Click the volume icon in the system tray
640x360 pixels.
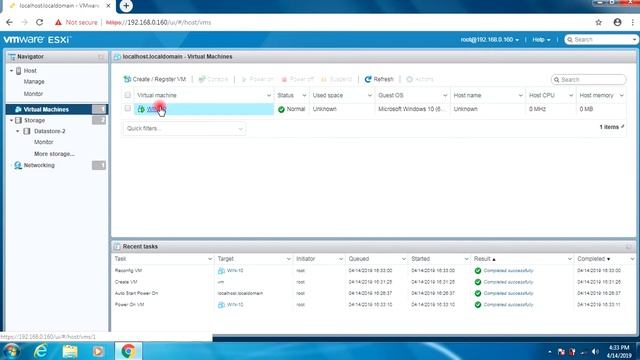[595, 352]
